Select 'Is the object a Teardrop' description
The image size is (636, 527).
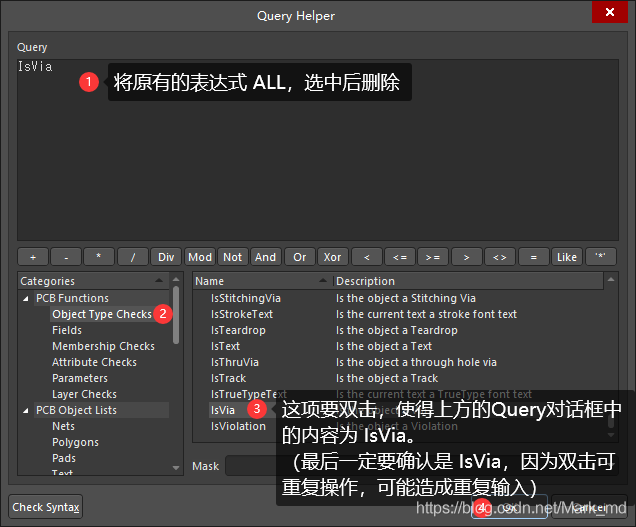pyautogui.click(x=397, y=330)
